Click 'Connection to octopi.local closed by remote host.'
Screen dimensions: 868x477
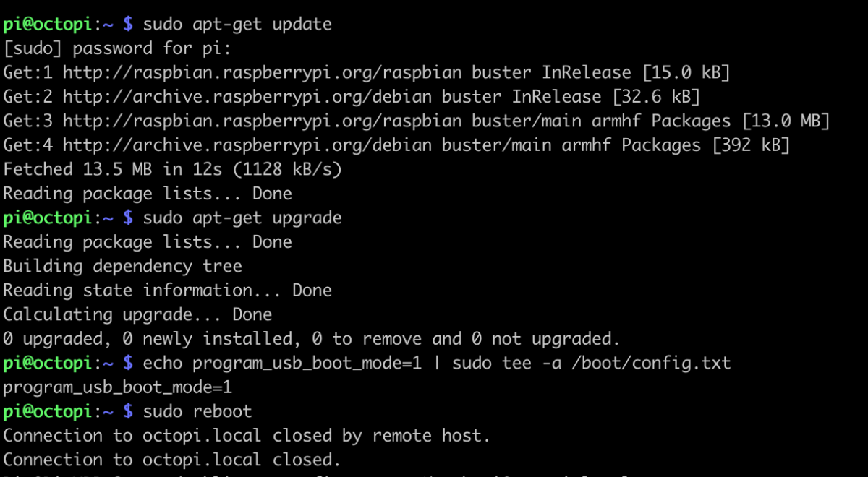[x=247, y=435]
